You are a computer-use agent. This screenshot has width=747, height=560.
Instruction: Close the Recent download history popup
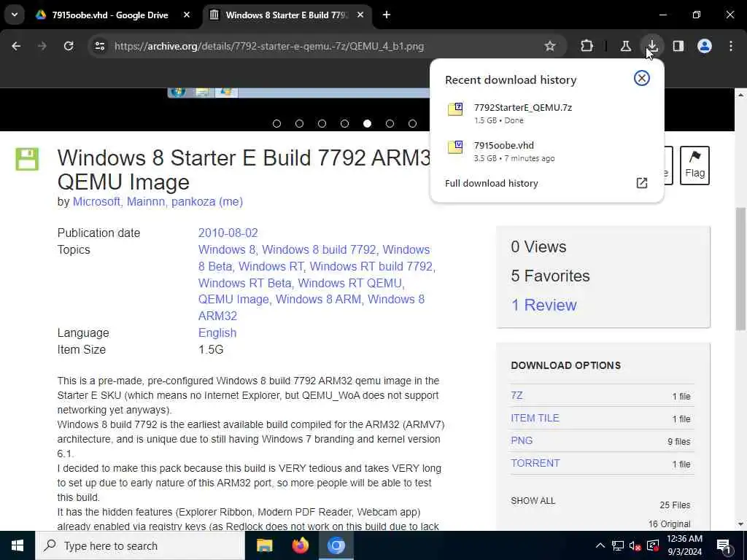pos(642,78)
